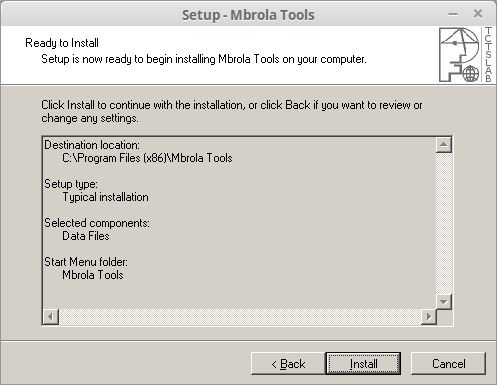Image resolution: width=497 pixels, height=385 pixels.
Task: Go back with the < Back button
Action: [x=288, y=363]
